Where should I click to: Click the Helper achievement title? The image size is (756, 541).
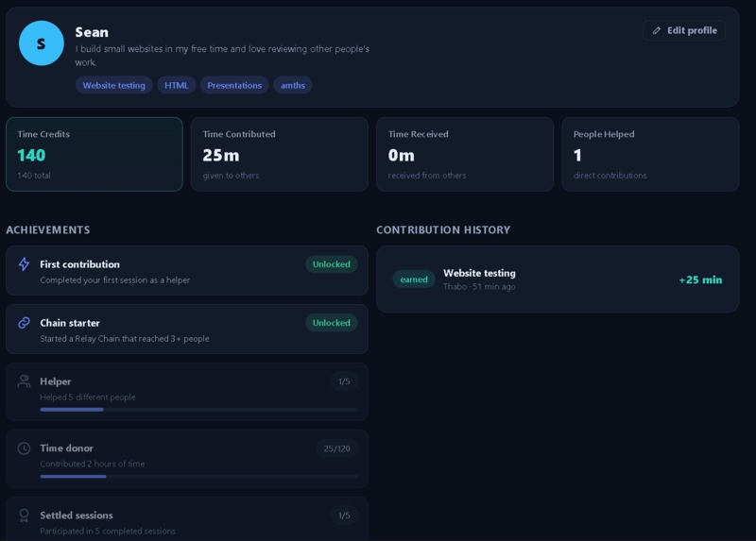[56, 381]
